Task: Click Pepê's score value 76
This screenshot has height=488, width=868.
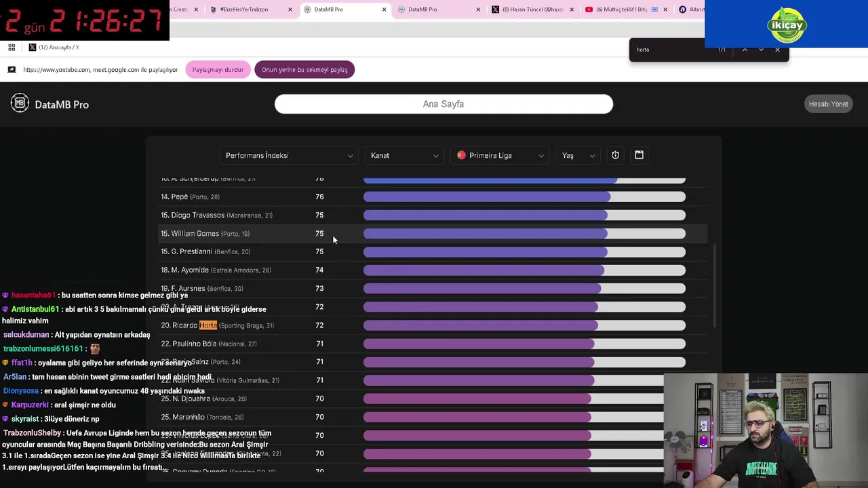Action: pos(319,197)
